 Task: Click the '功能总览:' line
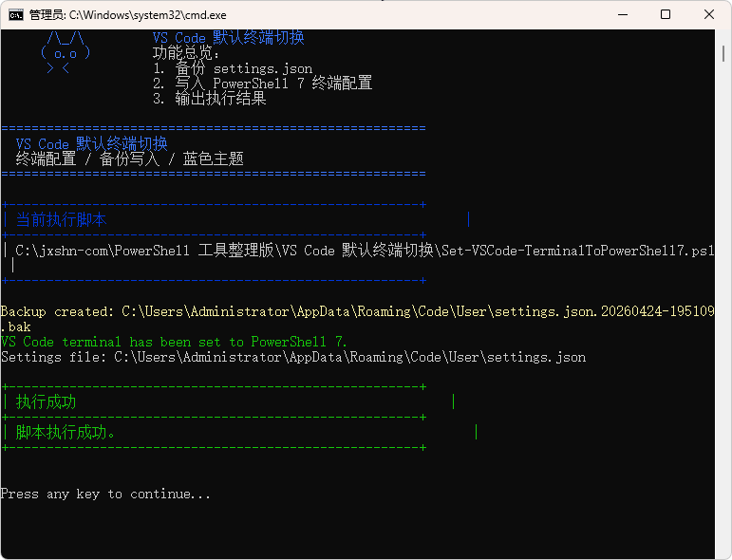pyautogui.click(x=185, y=53)
